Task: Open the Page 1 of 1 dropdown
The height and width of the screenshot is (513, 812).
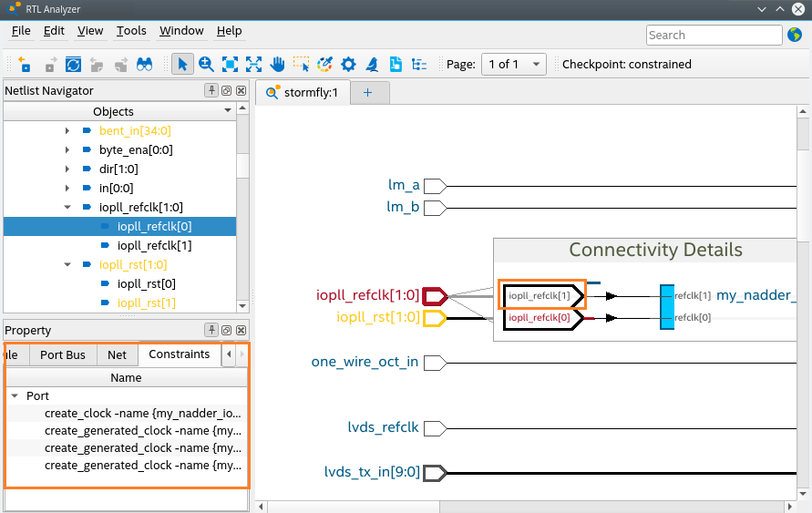Action: click(x=513, y=65)
